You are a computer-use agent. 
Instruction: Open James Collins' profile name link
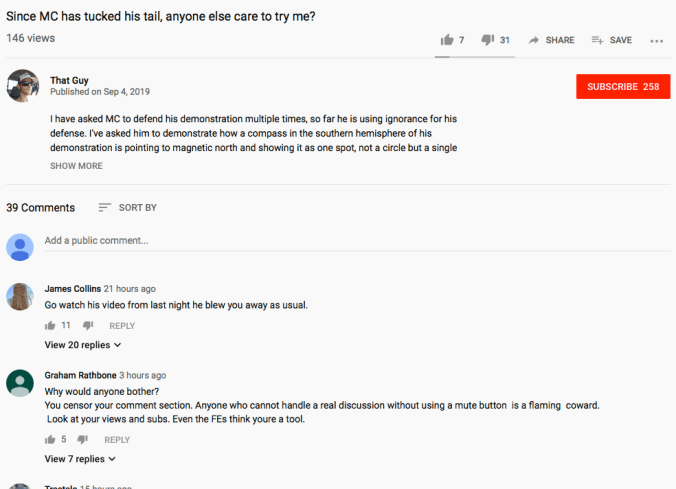[x=73, y=289]
